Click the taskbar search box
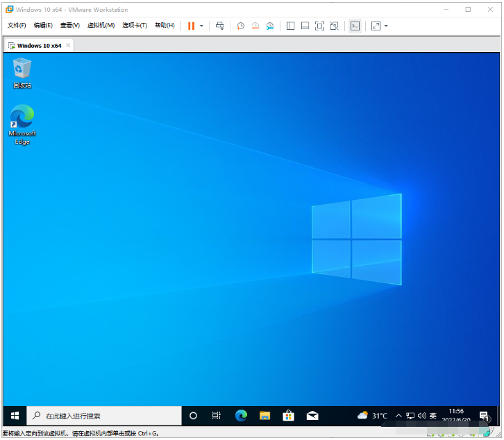Image resolution: width=504 pixels, height=440 pixels. tap(104, 416)
